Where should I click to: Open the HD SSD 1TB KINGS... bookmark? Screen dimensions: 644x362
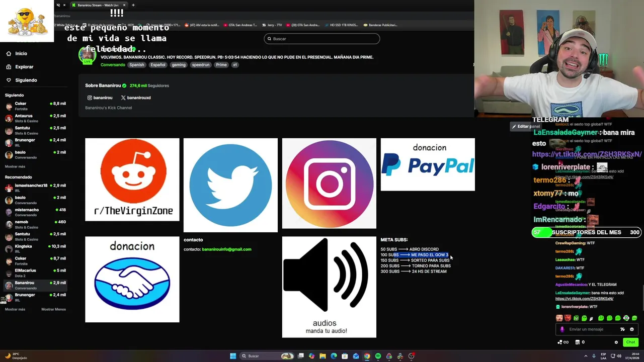(x=341, y=25)
